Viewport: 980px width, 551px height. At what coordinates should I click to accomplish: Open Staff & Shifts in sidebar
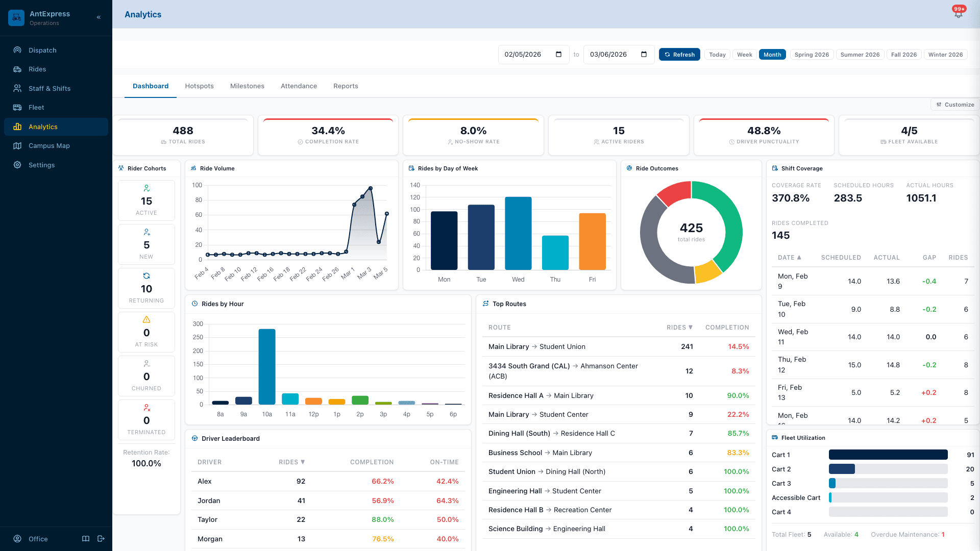pos(50,88)
